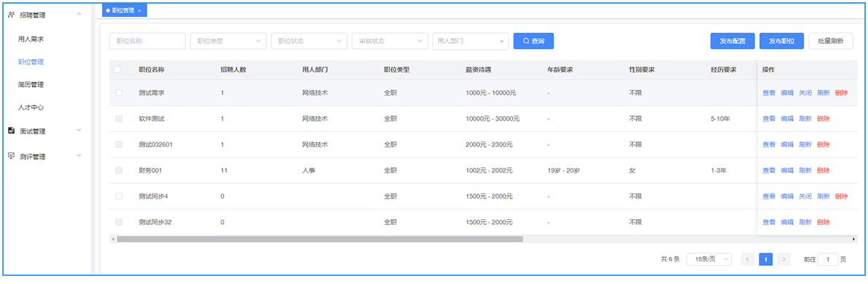Click the 共 6 条 total count text
Viewport: 868px width, 284px height.
pos(670,259)
